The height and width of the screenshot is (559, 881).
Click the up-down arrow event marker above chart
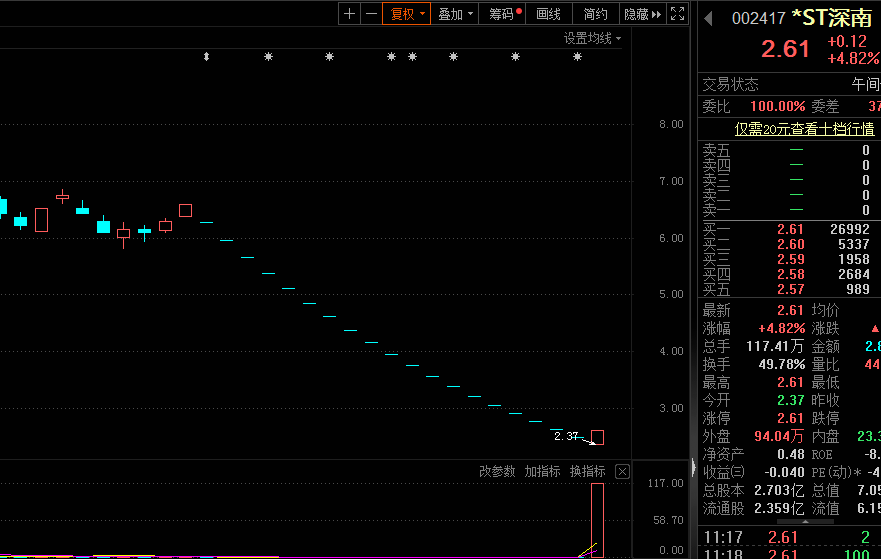[206, 57]
